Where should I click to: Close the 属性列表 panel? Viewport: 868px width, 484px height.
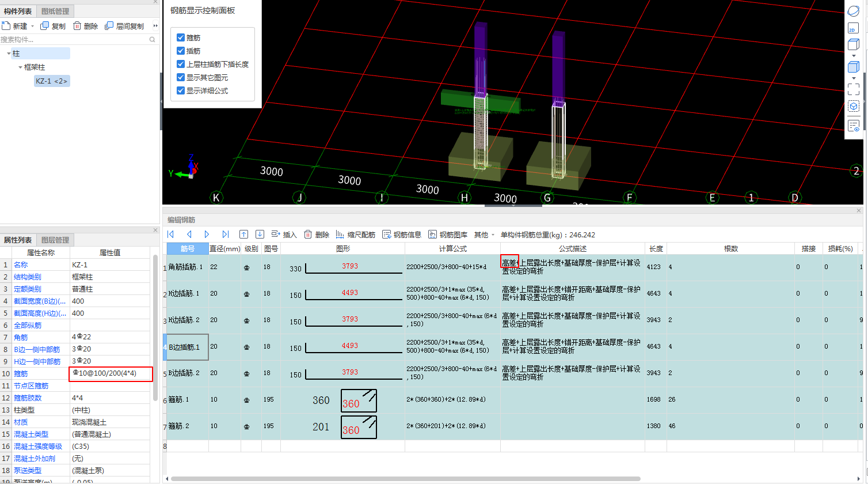pos(155,230)
